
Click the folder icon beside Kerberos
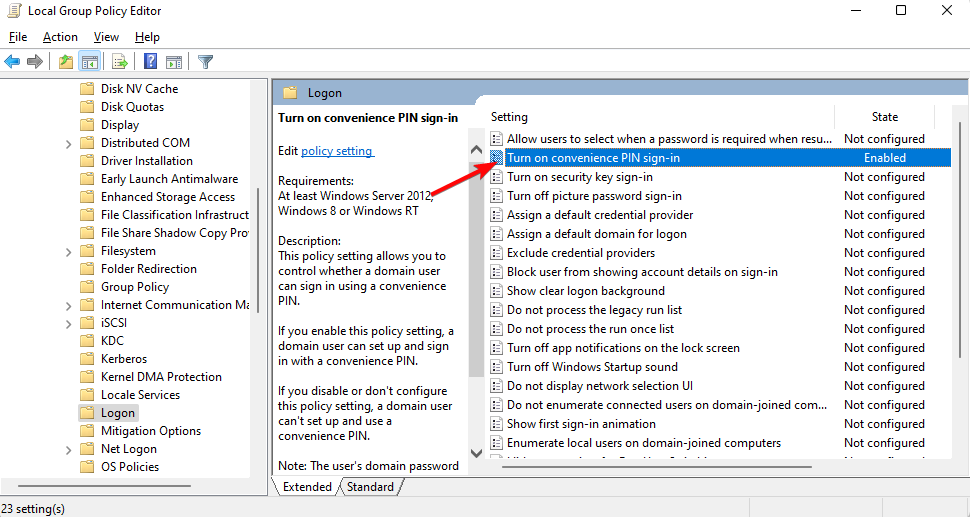click(x=87, y=359)
